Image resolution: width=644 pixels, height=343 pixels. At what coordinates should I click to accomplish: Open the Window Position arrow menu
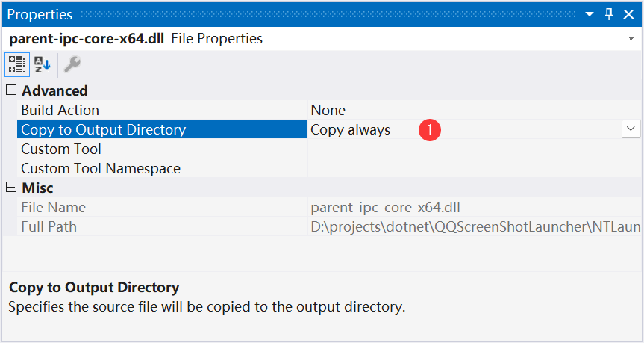point(590,14)
